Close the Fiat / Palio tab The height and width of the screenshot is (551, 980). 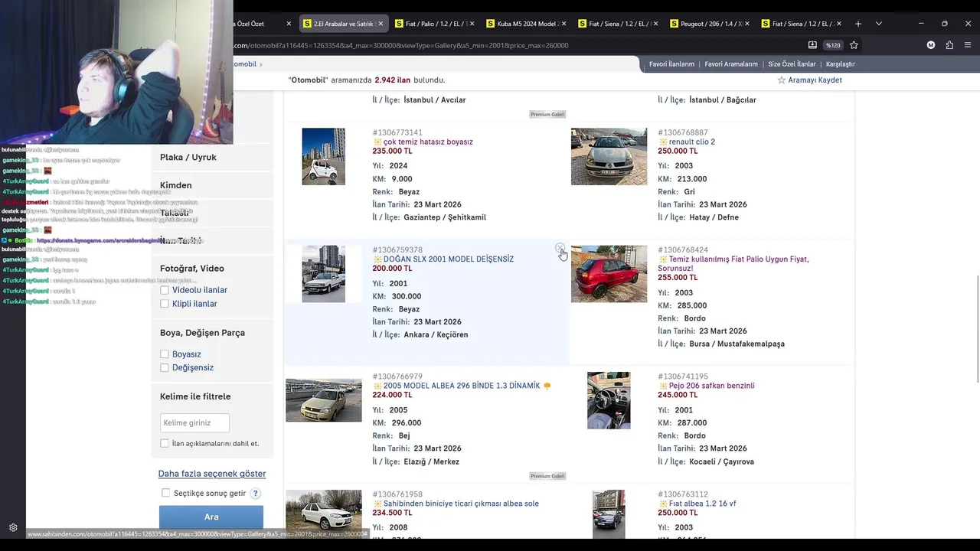pyautogui.click(x=472, y=24)
